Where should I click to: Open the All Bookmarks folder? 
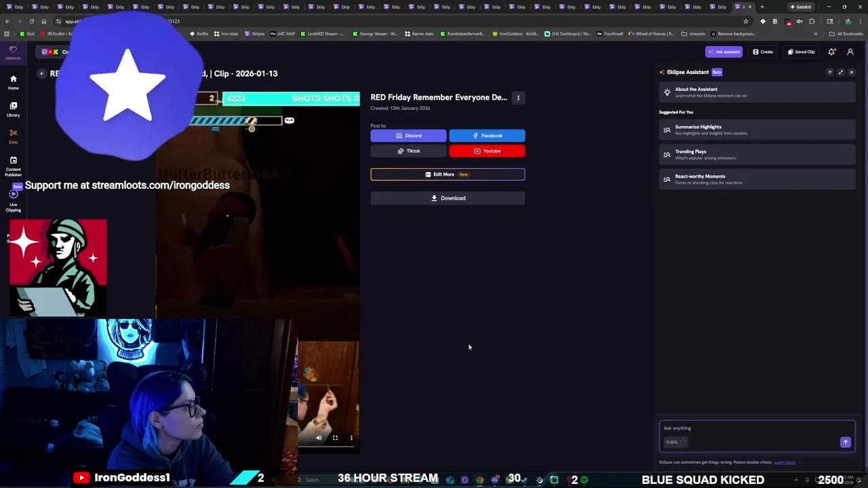point(846,33)
